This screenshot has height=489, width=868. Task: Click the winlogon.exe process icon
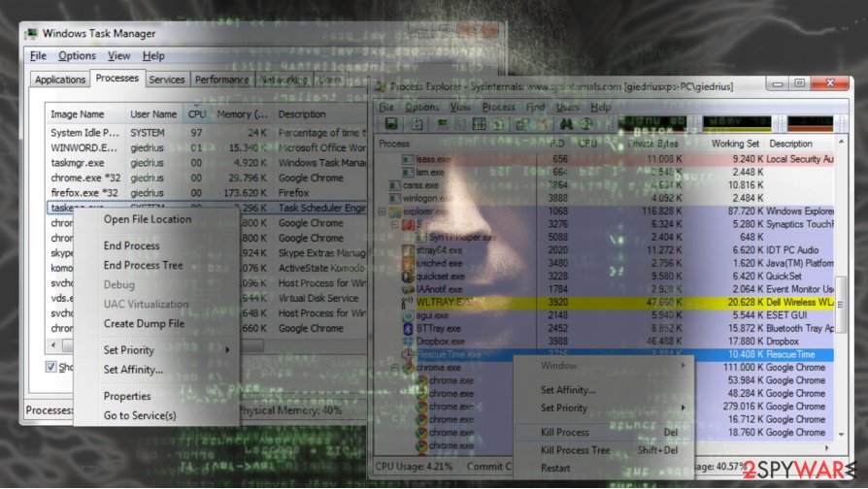coord(395,198)
